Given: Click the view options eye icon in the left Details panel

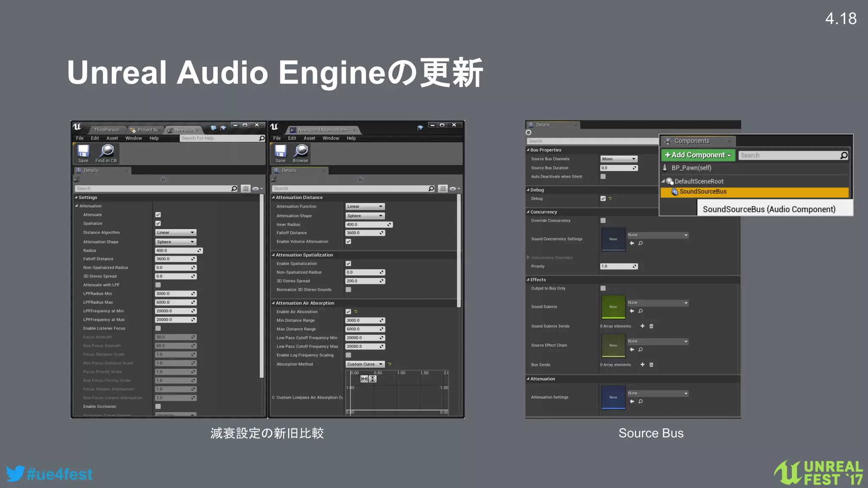Looking at the screenshot, I should click(x=256, y=189).
